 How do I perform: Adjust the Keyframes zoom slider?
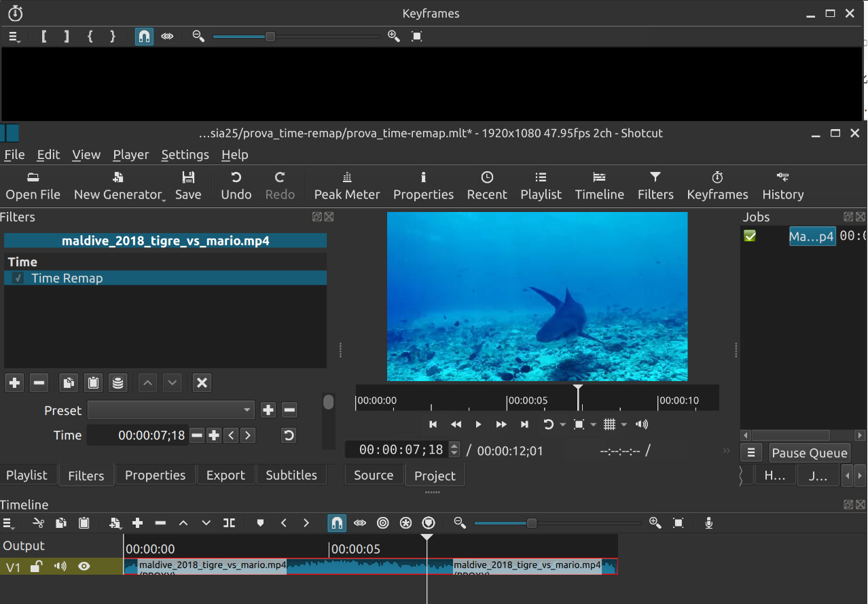coord(295,36)
